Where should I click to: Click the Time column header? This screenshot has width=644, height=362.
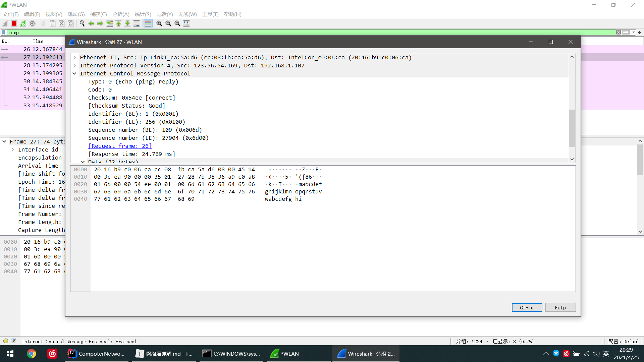tap(48, 41)
